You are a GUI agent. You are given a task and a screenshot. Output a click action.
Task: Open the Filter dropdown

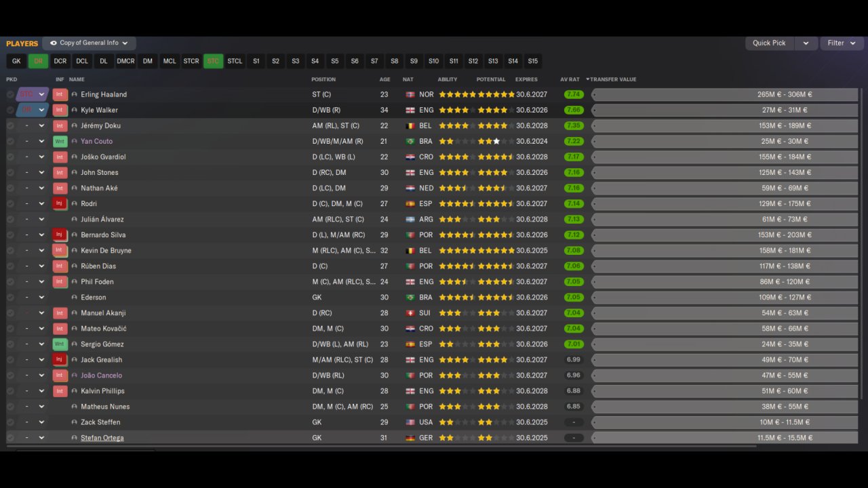(841, 43)
